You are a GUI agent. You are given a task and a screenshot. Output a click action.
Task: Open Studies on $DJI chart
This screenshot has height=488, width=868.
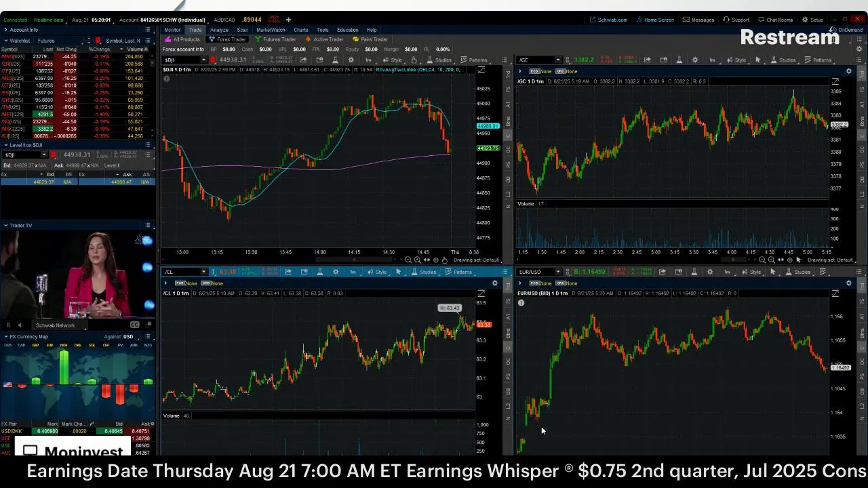(x=439, y=60)
